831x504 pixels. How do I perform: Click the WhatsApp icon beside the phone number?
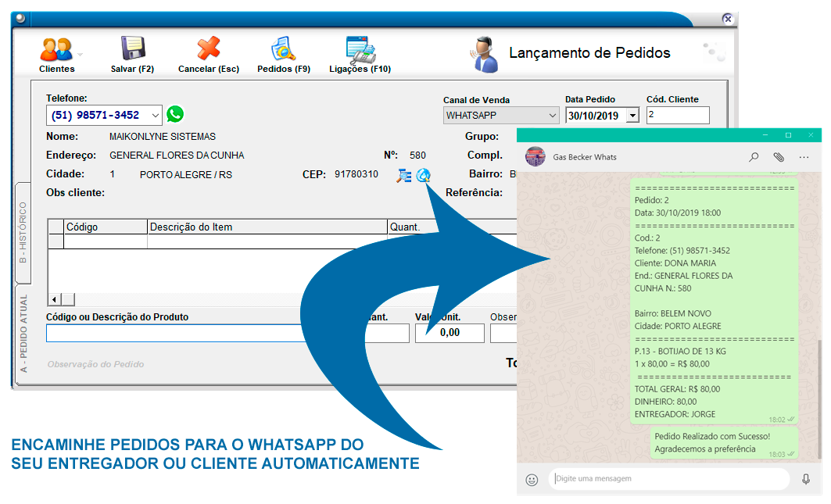pos(175,114)
